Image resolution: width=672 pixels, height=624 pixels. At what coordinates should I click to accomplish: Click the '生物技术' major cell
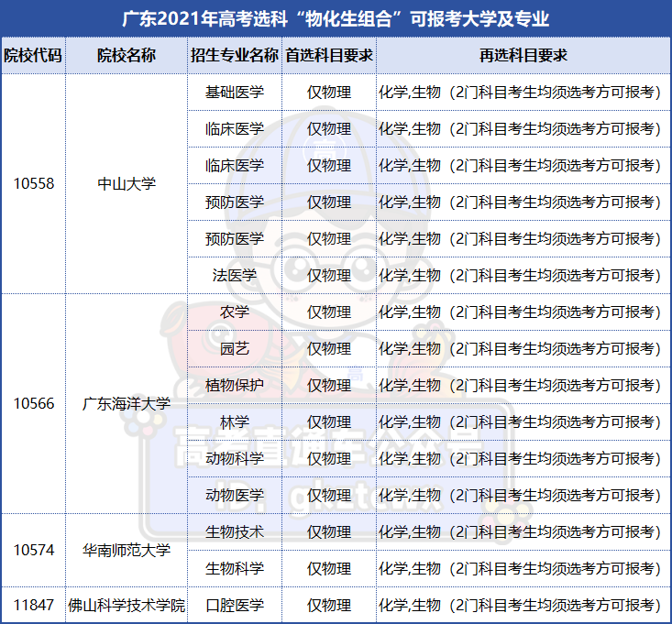235,532
